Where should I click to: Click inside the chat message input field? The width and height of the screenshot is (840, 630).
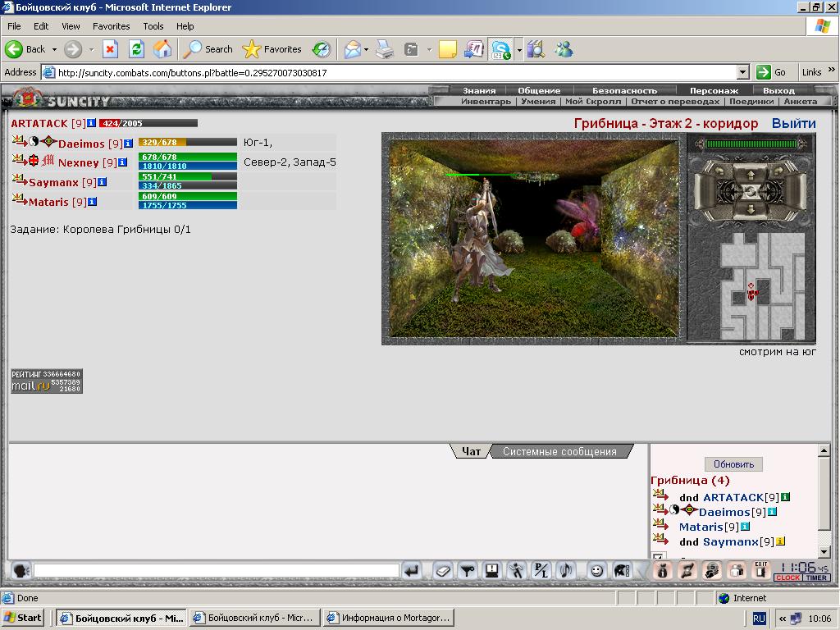(217, 571)
